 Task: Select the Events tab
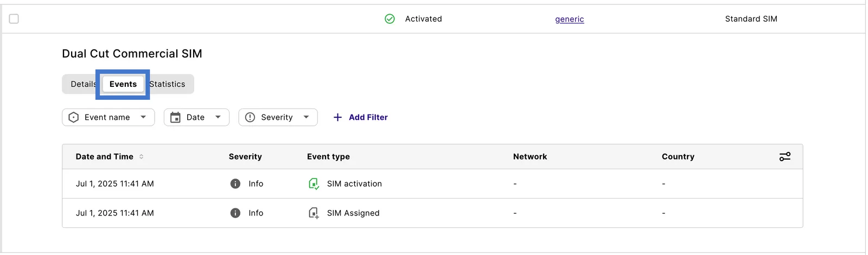pyautogui.click(x=123, y=84)
